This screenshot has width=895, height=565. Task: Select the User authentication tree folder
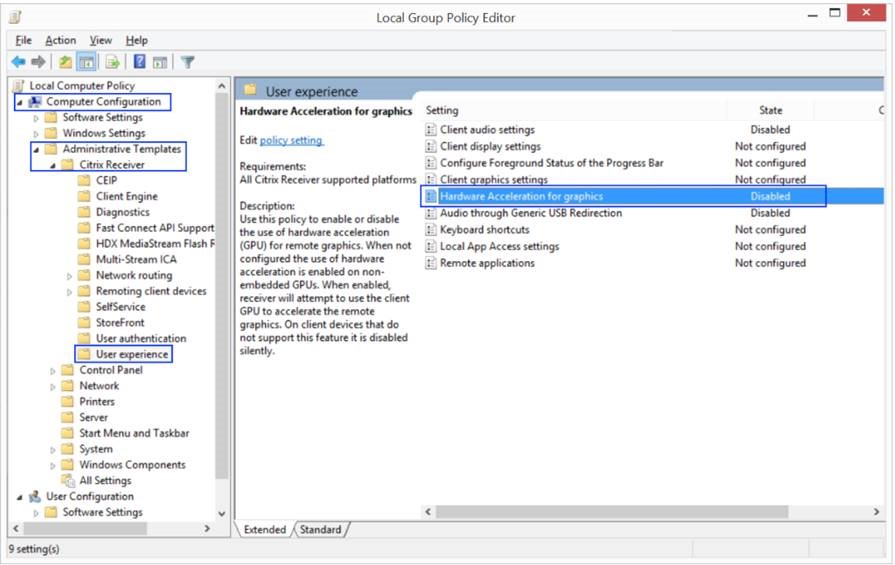point(141,338)
